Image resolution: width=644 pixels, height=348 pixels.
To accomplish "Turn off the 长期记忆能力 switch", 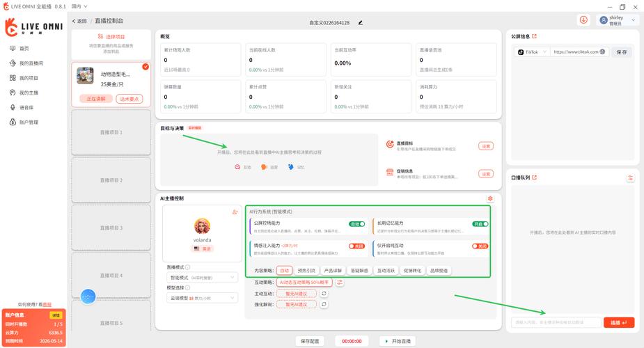I will click(480, 224).
